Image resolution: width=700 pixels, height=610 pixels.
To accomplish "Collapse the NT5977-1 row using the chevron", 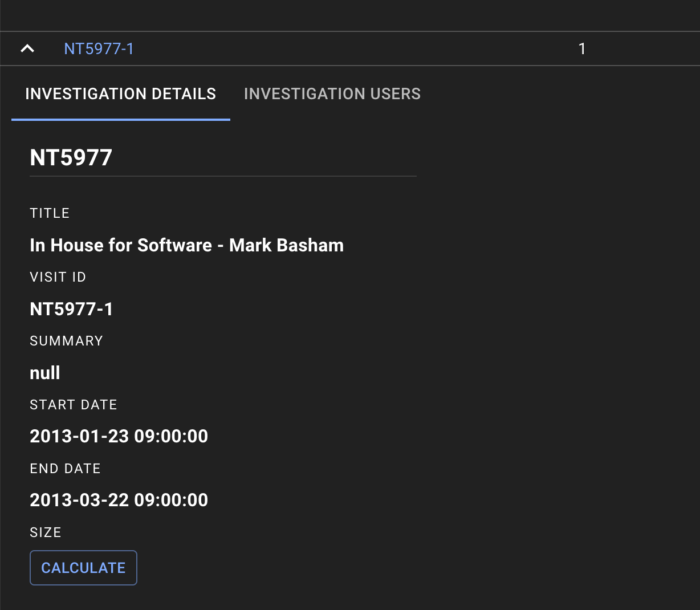I will tap(27, 48).
